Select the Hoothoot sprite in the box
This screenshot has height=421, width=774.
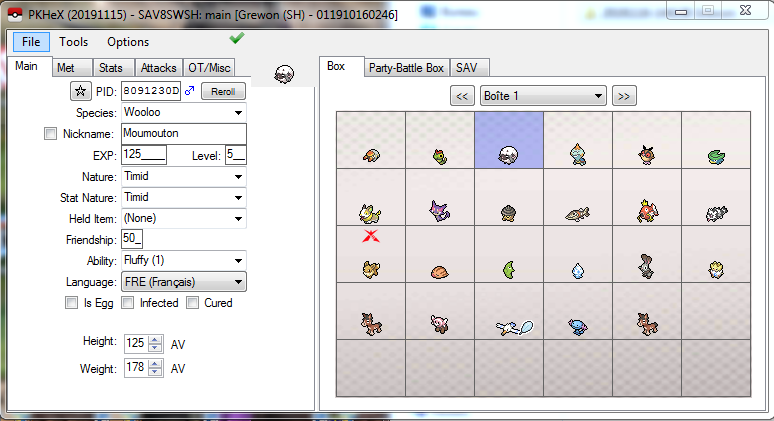pyautogui.click(x=647, y=154)
